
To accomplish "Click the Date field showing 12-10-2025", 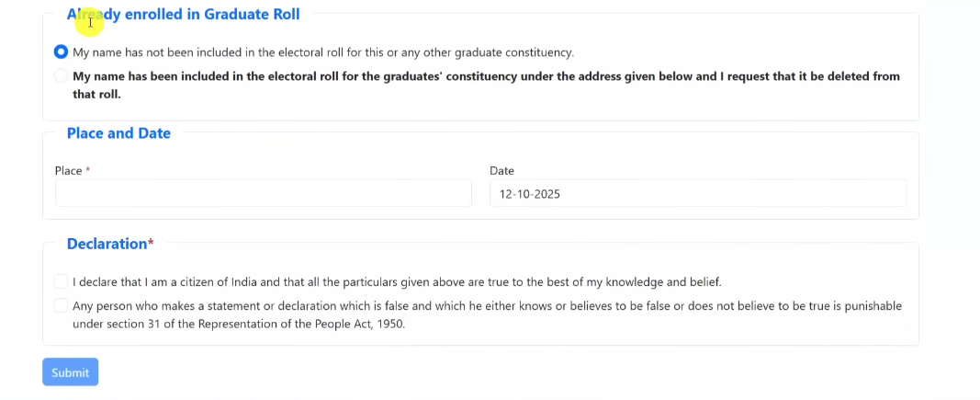I will tap(697, 194).
